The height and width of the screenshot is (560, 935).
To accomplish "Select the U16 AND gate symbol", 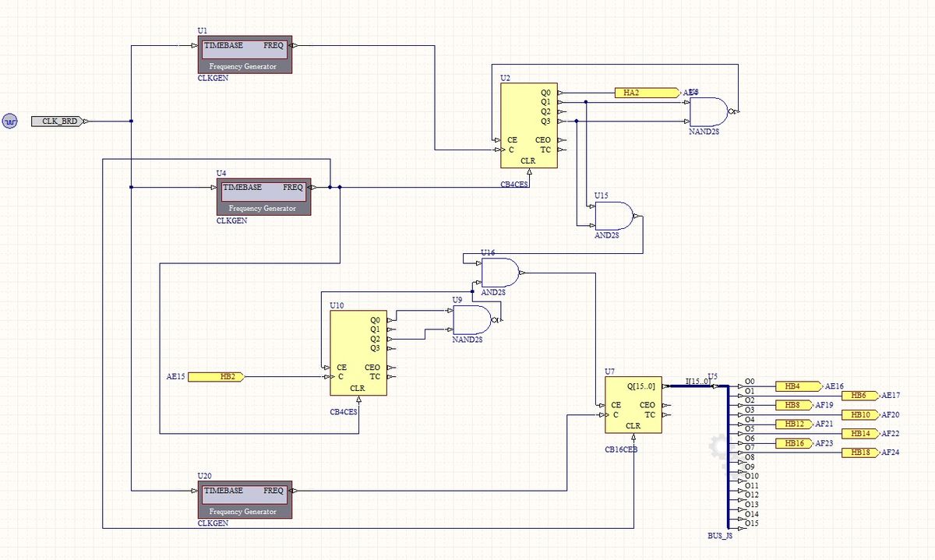I will coord(499,273).
